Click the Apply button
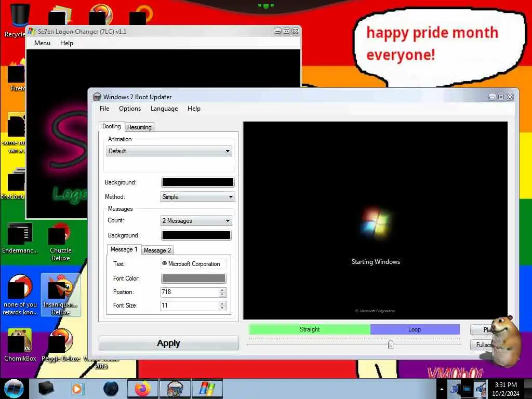The image size is (532, 399). tap(169, 343)
